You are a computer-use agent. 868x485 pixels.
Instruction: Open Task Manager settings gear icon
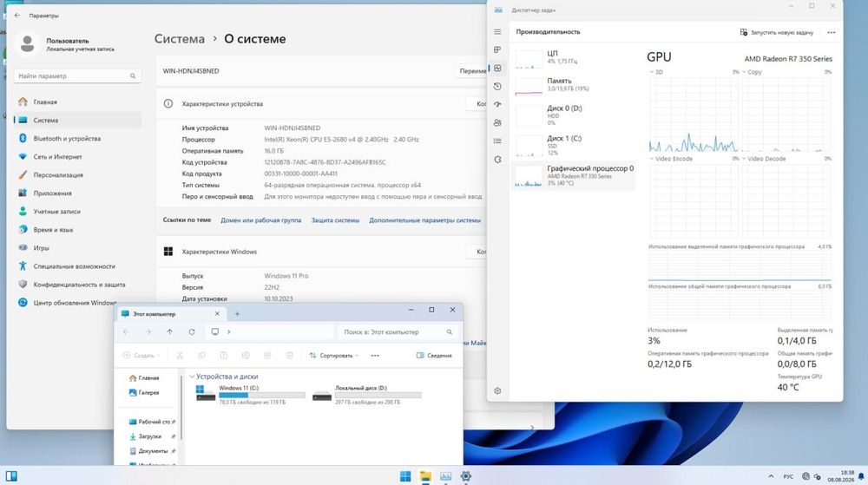[497, 390]
